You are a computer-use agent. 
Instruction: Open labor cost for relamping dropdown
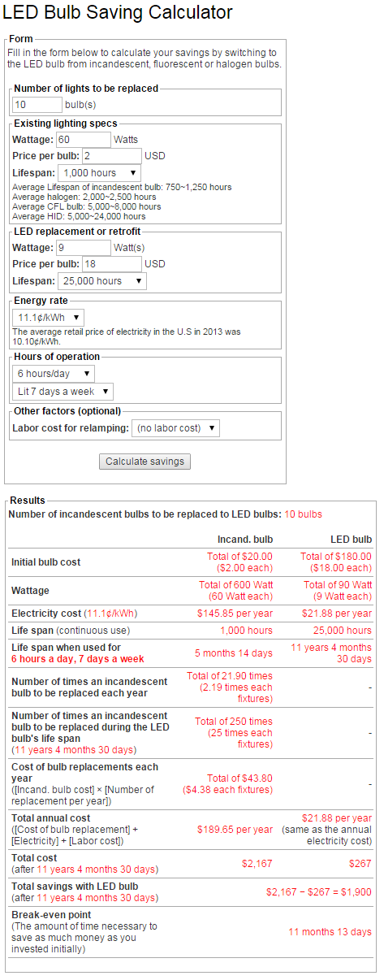(x=175, y=428)
